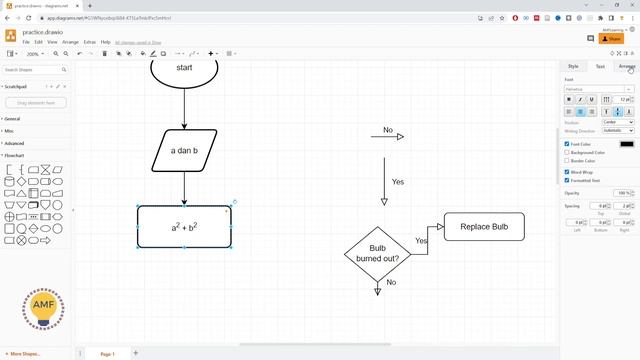This screenshot has width=640, height=360.
Task: Open the View menu
Action: (x=52, y=42)
